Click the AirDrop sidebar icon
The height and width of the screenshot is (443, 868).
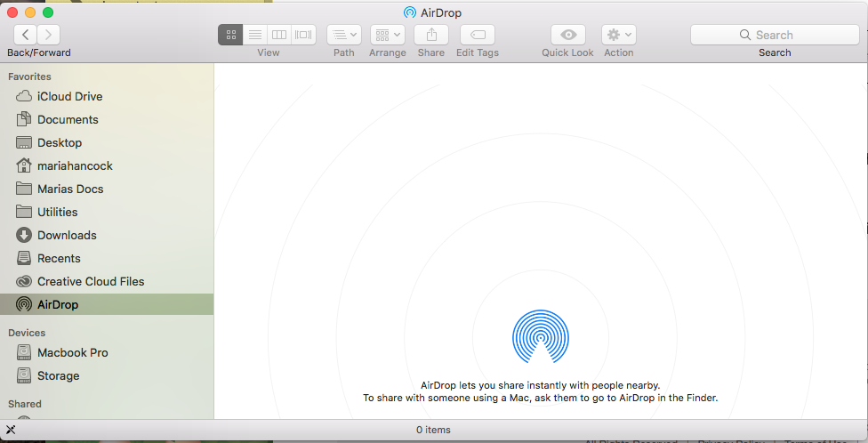24,304
